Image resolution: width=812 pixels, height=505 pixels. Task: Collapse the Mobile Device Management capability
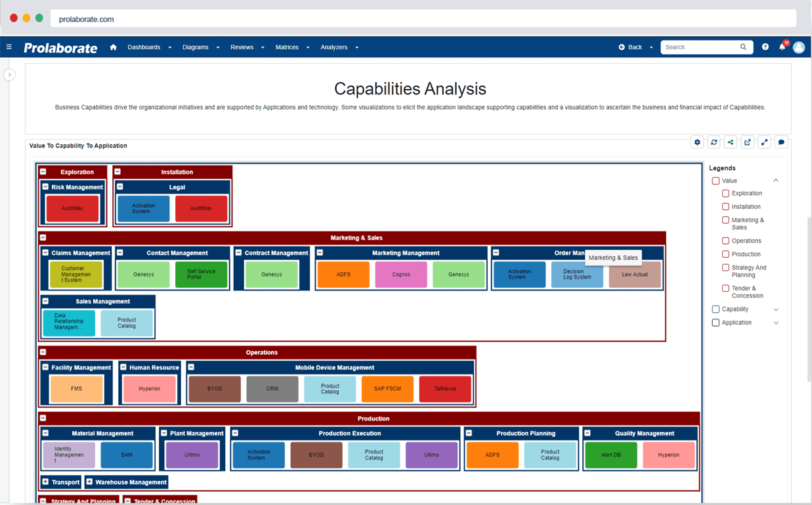[192, 367]
